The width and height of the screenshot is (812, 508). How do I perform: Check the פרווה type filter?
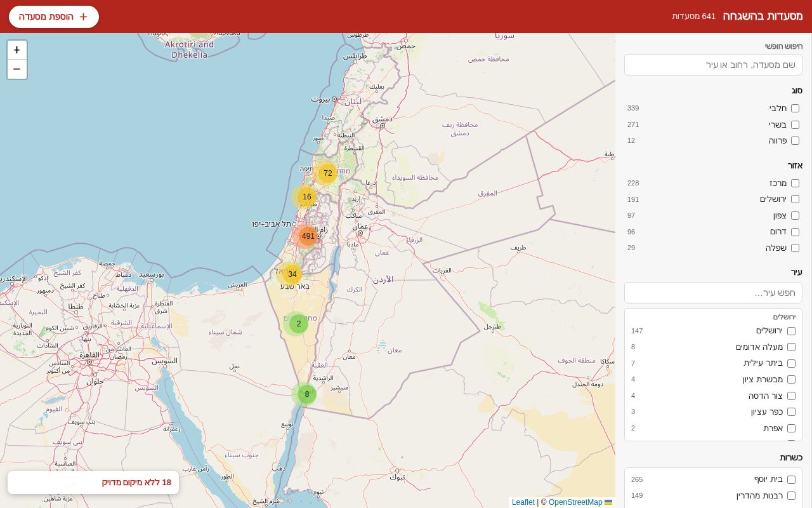click(x=795, y=141)
